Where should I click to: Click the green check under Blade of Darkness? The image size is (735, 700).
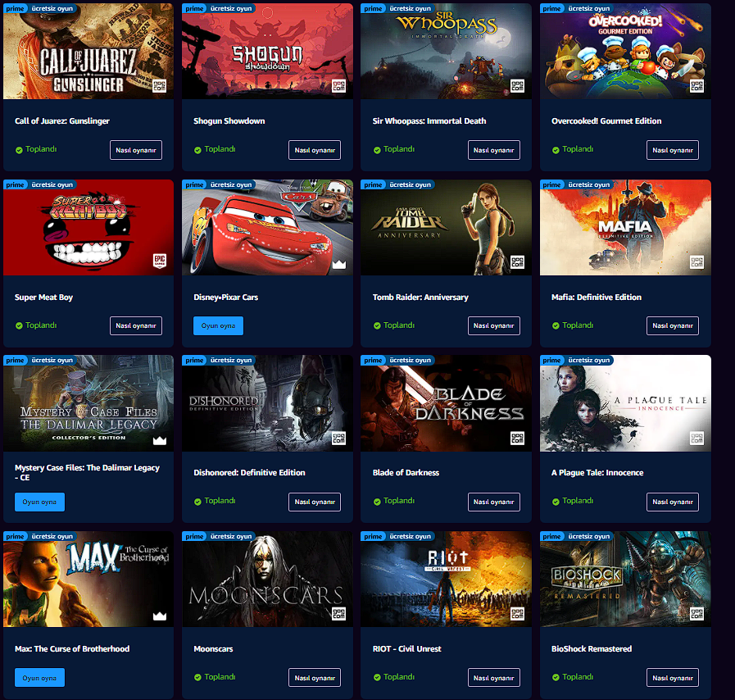click(x=377, y=502)
